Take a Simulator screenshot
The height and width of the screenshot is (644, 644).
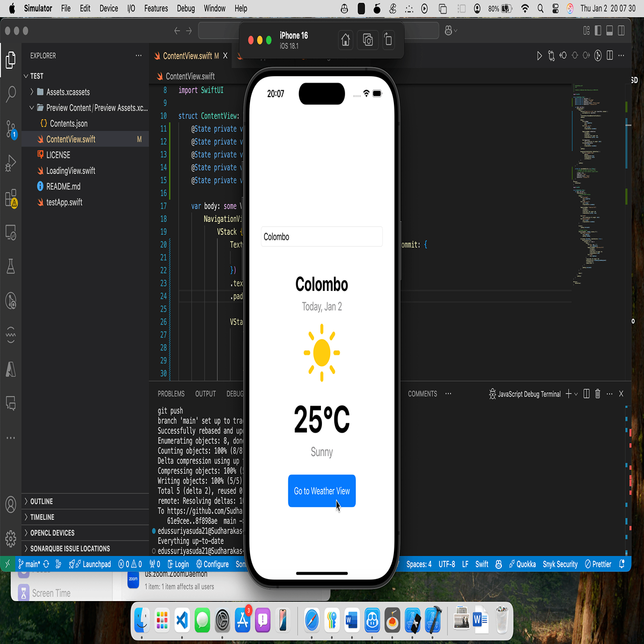point(368,40)
